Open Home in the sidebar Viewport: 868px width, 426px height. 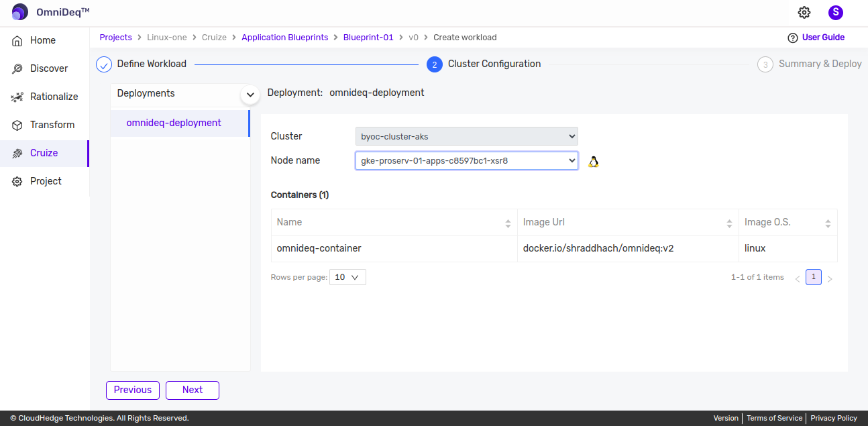point(44,40)
